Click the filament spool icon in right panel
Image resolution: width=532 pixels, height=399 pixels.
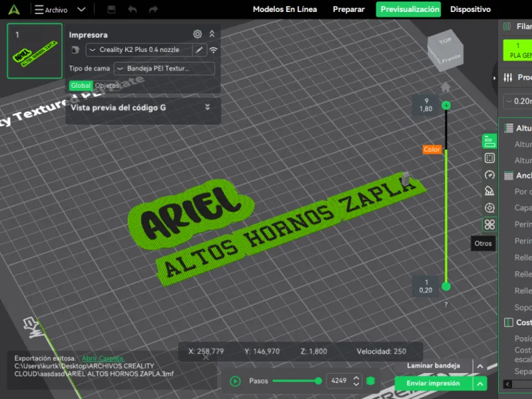point(507,26)
